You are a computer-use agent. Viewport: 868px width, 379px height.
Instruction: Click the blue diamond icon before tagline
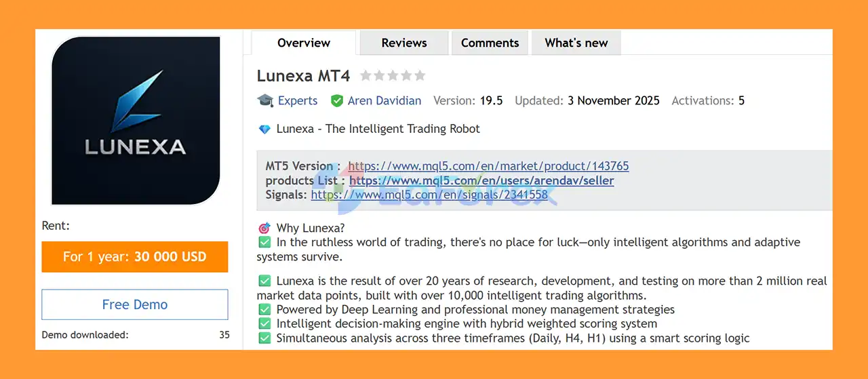[264, 129]
